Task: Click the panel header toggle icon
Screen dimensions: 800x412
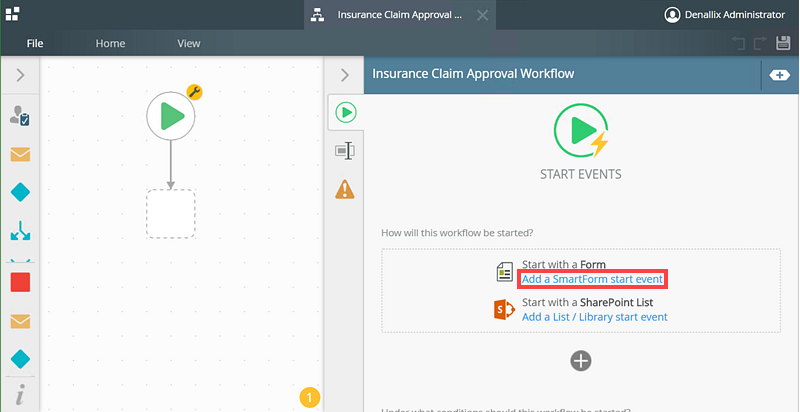Action: coord(779,75)
